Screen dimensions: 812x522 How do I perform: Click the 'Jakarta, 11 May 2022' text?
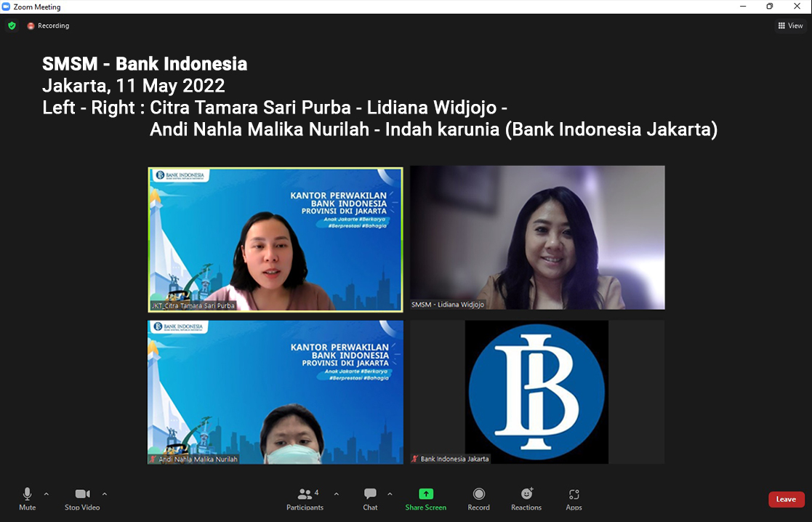134,86
